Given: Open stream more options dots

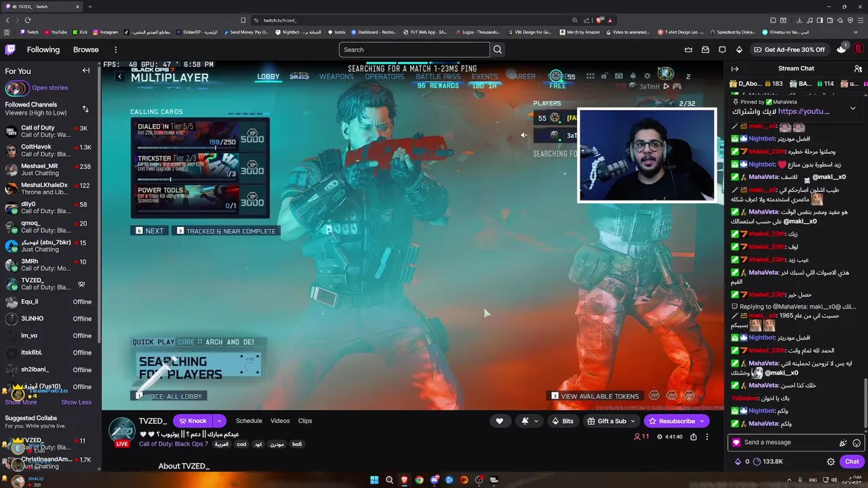Looking at the screenshot, I should [x=707, y=437].
